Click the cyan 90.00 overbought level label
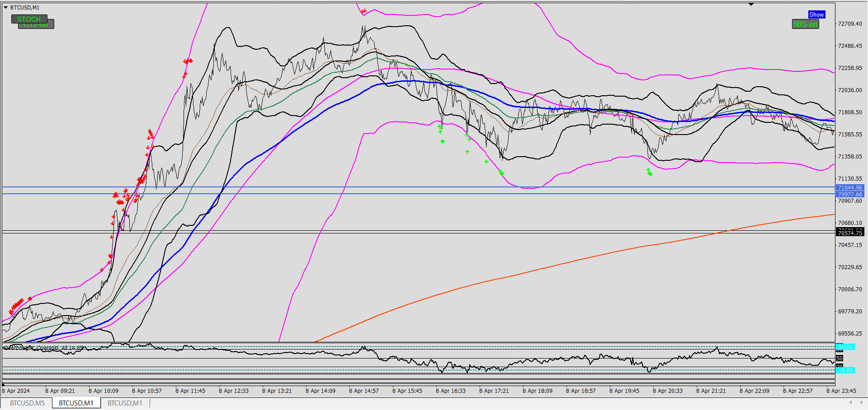Viewport: 868px width, 410px height. coord(845,347)
